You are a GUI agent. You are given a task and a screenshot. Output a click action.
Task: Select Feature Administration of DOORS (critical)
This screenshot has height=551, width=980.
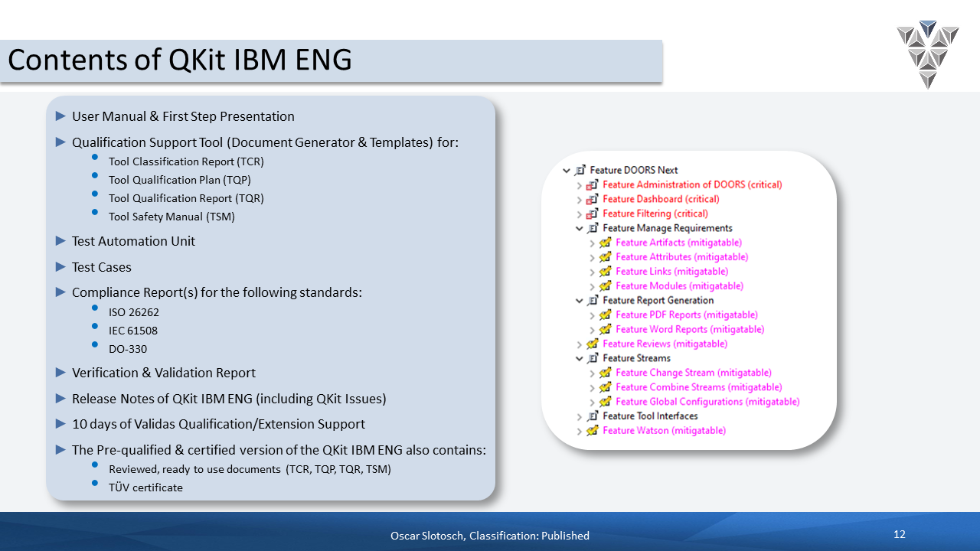692,184
